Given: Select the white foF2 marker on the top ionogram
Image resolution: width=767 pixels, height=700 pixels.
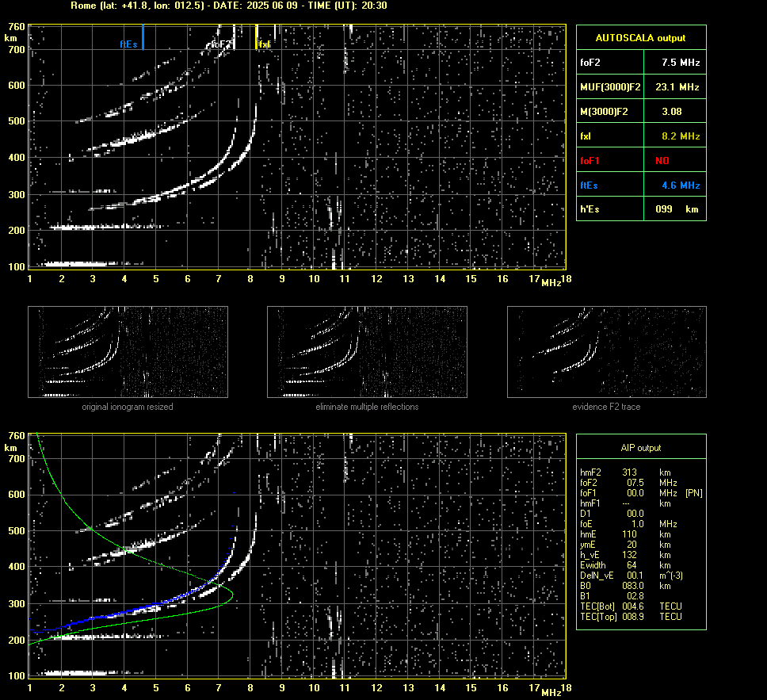Looking at the screenshot, I should point(234,37).
